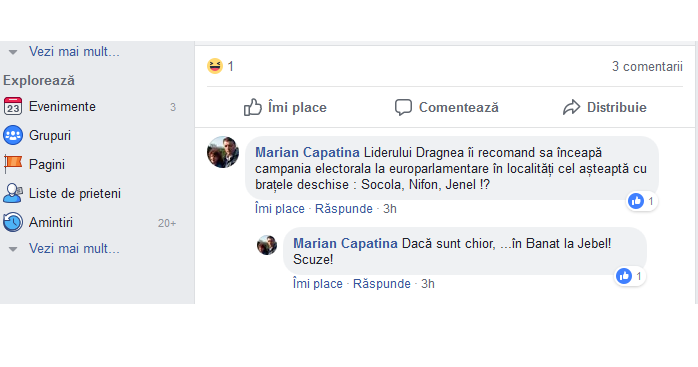Open the Evenimente calendar icon
This screenshot has height=367, width=698.
[12, 106]
